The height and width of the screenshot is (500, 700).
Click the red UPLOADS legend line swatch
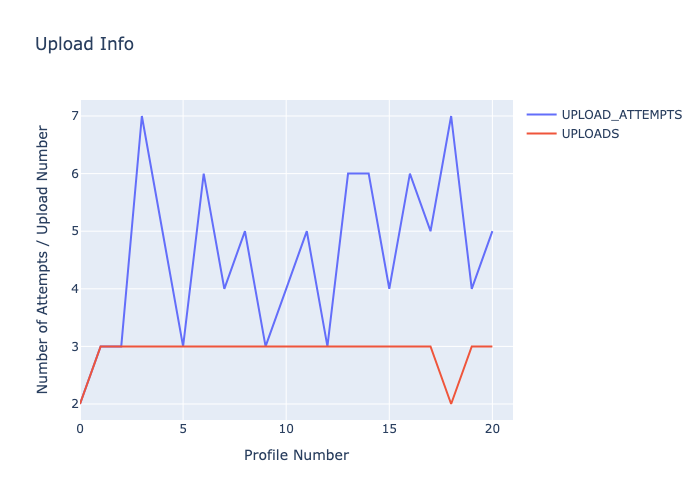541,133
